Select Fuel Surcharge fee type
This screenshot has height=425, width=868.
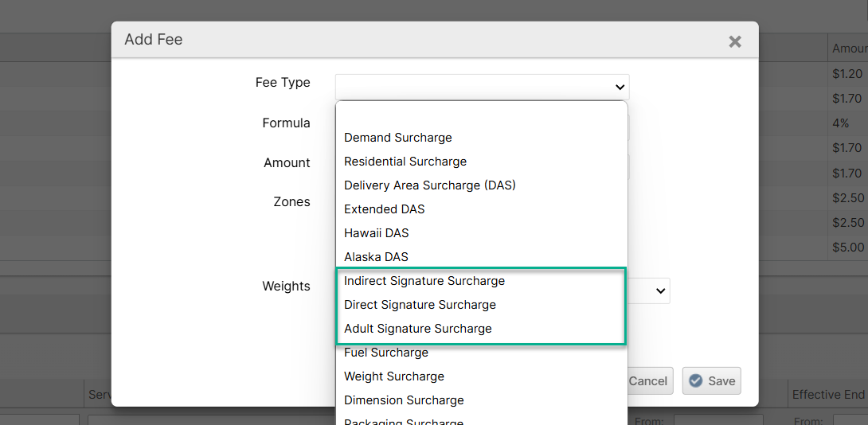(x=386, y=353)
